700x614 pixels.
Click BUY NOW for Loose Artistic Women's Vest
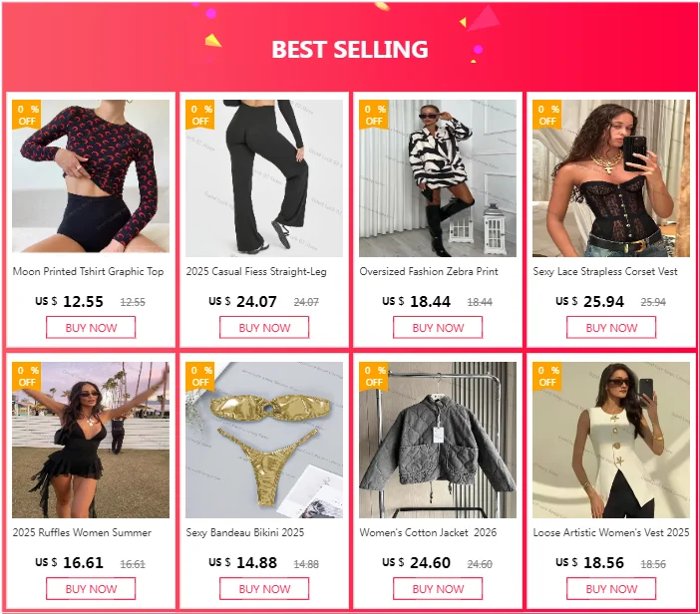[x=611, y=589]
